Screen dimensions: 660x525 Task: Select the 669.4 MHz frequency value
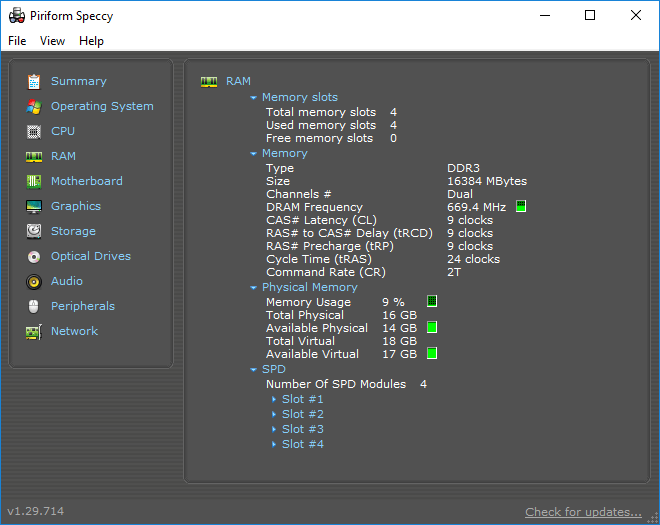(476, 207)
